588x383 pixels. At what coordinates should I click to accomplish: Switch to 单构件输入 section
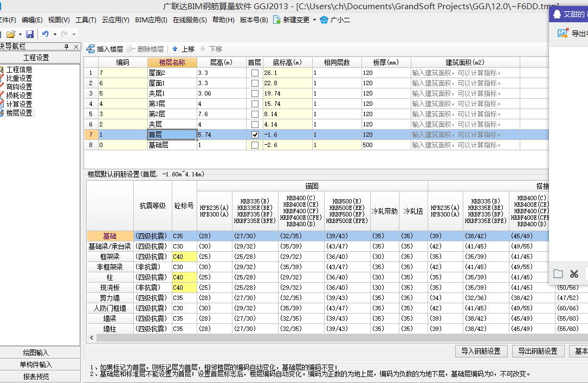[36, 365]
